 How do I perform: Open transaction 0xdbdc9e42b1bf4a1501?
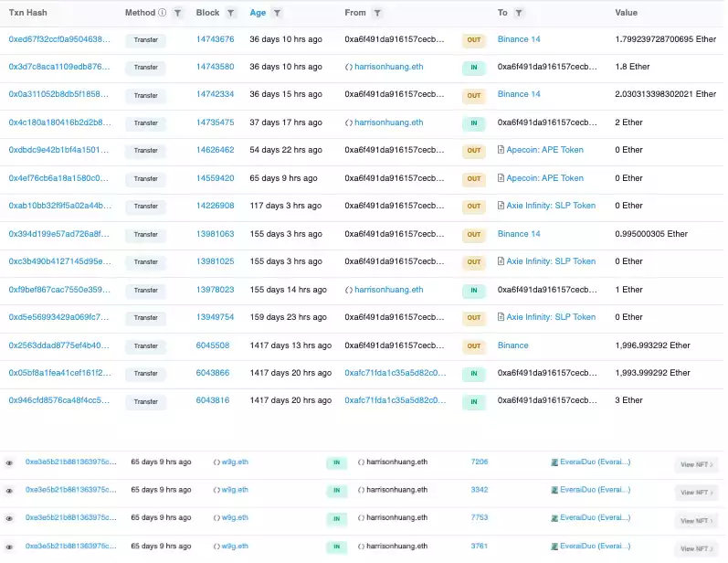click(x=58, y=150)
